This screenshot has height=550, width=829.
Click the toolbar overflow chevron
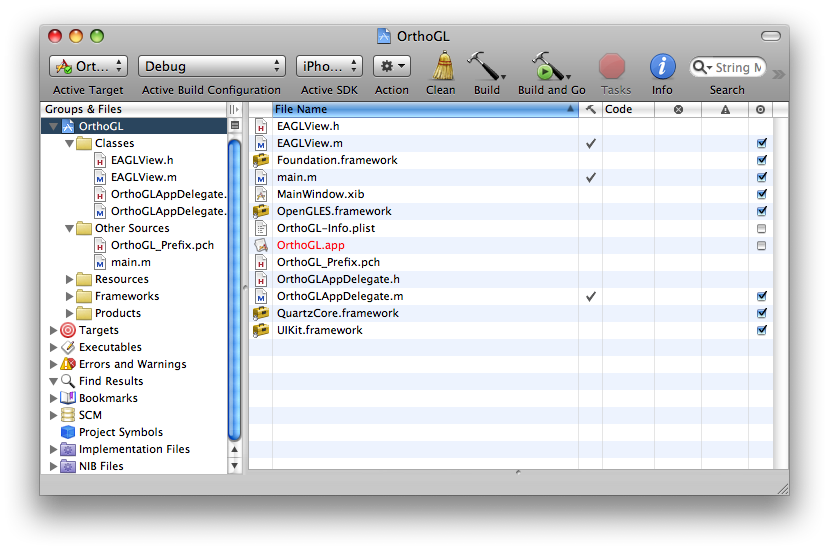[x=778, y=74]
